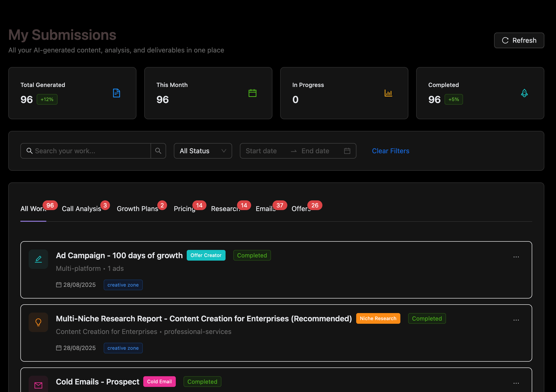Viewport: 556px width, 392px height.
Task: Click the bar chart icon on In Progress card
Action: (388, 93)
